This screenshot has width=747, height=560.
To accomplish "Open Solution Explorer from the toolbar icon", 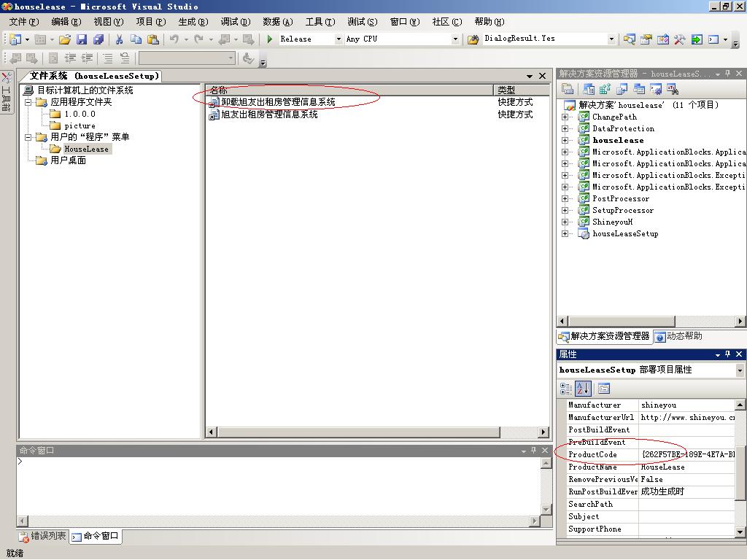I will (x=629, y=39).
